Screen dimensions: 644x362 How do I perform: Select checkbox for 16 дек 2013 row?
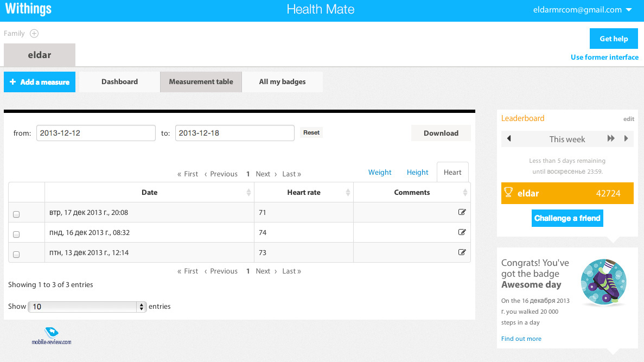16,234
